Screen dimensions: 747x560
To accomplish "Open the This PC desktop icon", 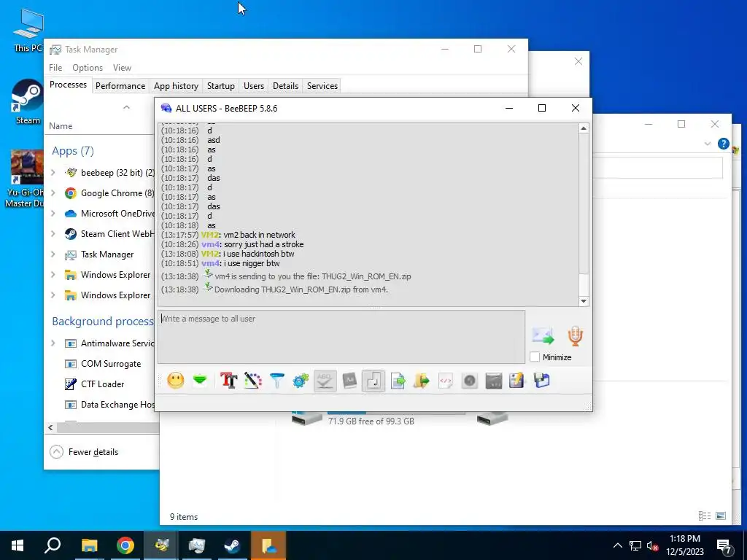I will (x=28, y=31).
